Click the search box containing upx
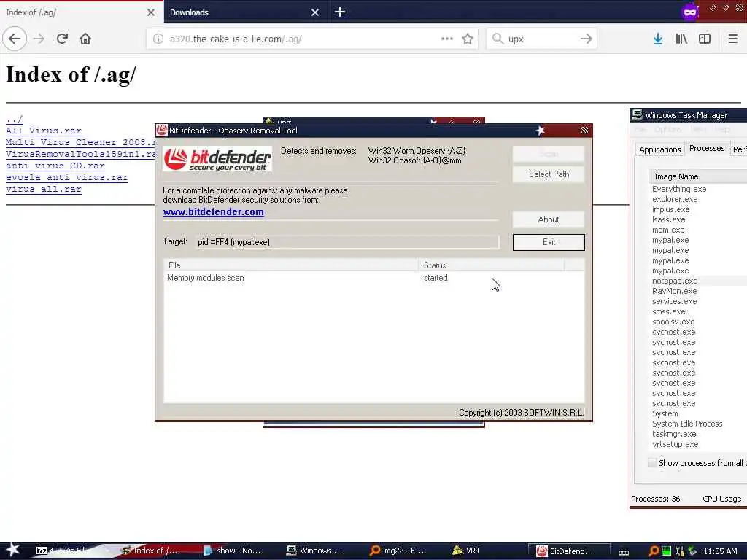The width and height of the screenshot is (747, 560). [x=542, y=39]
